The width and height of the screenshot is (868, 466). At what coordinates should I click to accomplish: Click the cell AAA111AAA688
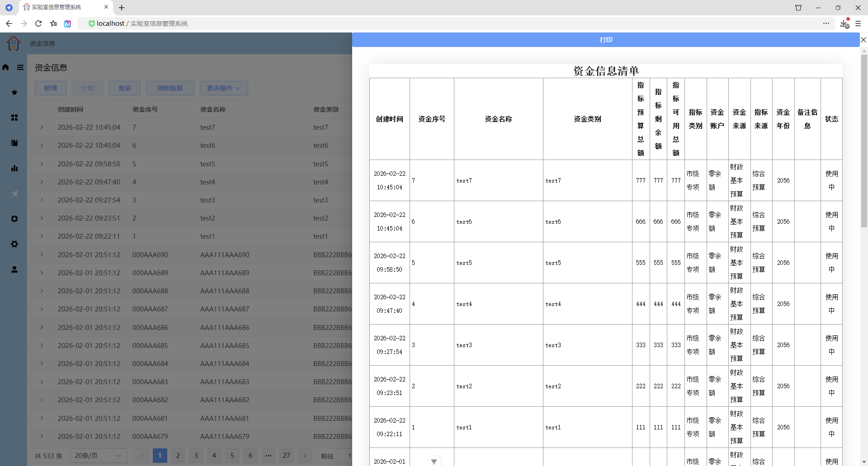coord(225,291)
